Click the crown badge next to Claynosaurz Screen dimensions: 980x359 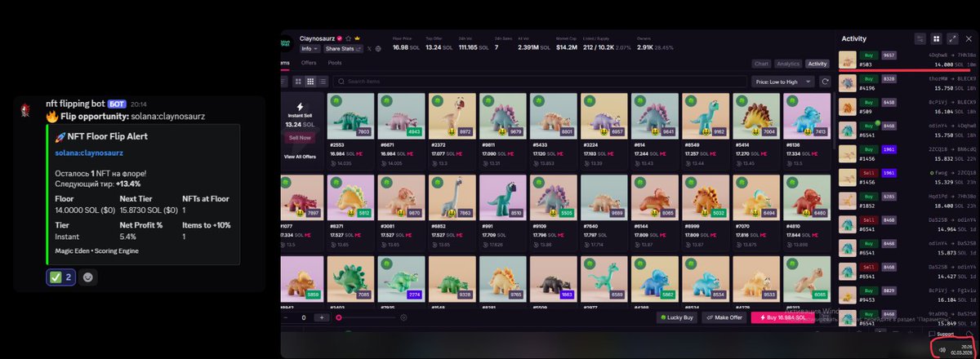(358, 38)
